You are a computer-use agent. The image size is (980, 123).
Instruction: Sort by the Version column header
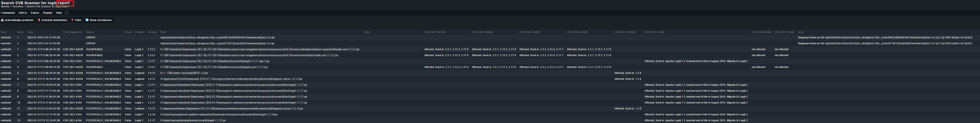pos(152,32)
